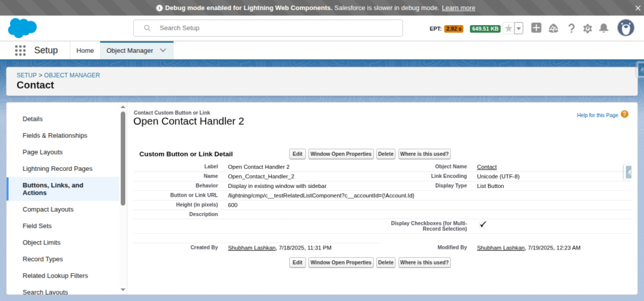
Task: Click the top Delete button
Action: pos(386,154)
